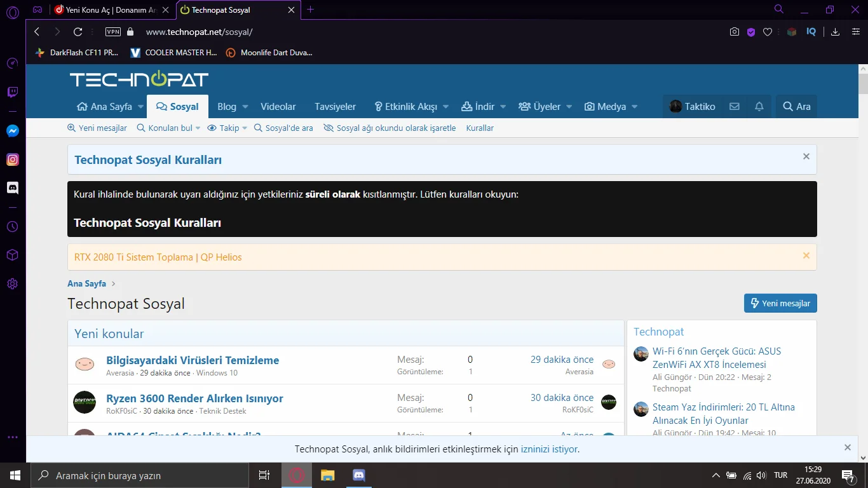Open the Discord panel in the browser sidebar
This screenshot has width=868, height=488.
pos(12,188)
